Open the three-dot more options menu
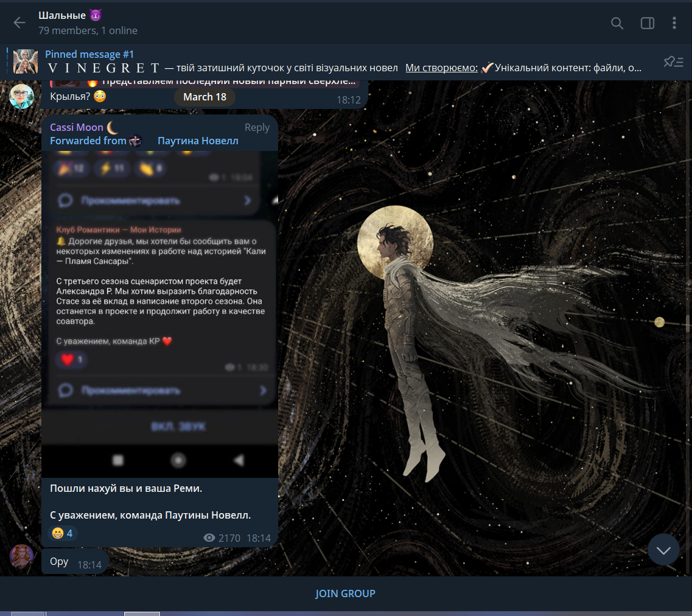 [674, 23]
